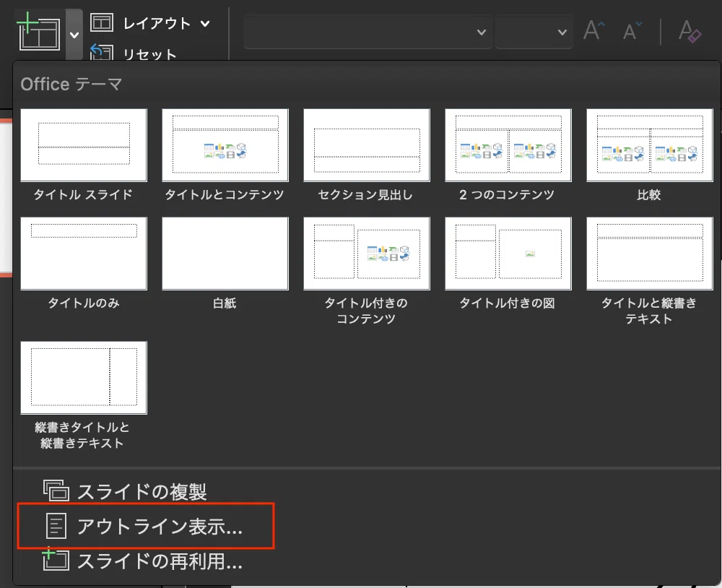
Task: Open the font name combo box
Action: 368,33
